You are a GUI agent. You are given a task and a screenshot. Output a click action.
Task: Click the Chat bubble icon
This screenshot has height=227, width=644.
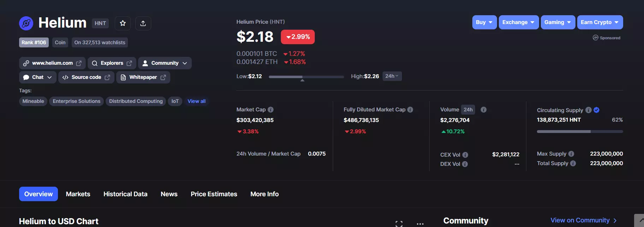[x=26, y=77]
